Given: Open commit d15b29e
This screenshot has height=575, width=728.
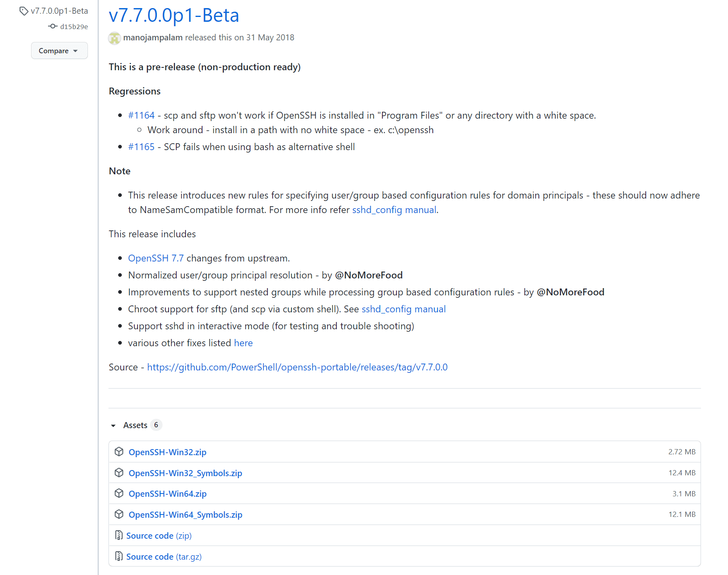Looking at the screenshot, I should [74, 27].
